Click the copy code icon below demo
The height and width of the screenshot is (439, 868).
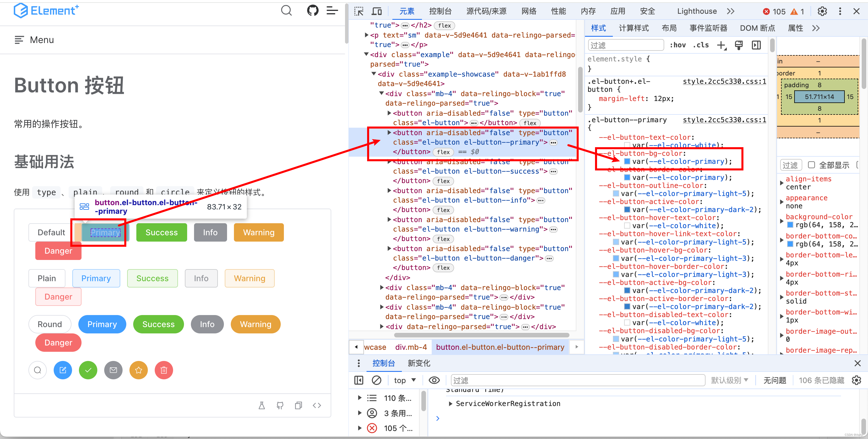pyautogui.click(x=298, y=405)
